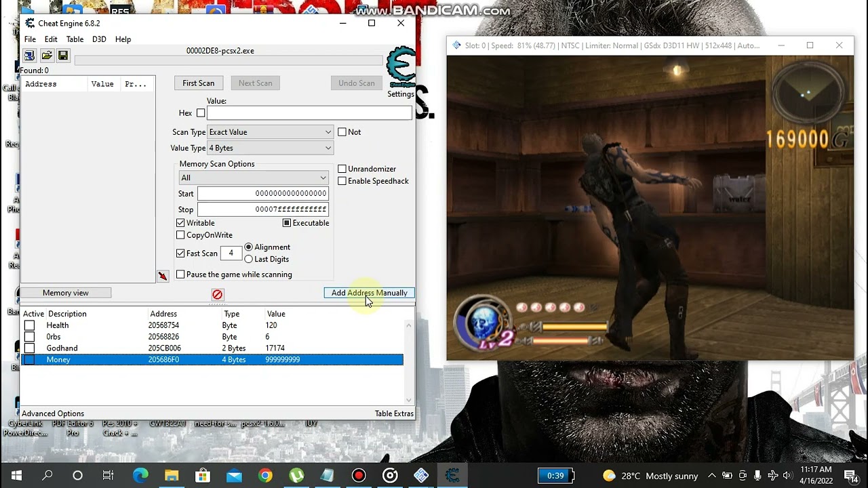Viewport: 868px width, 488px height.
Task: Click the Undo Scan button
Action: tap(357, 83)
